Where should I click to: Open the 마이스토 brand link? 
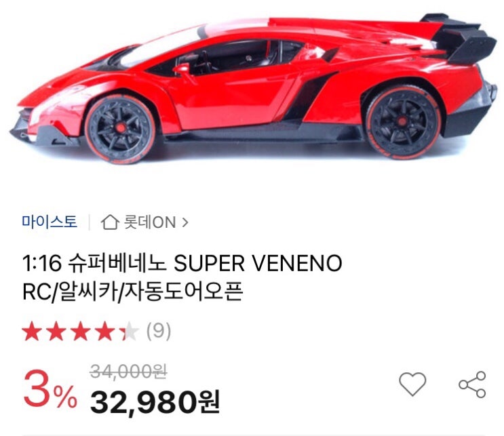[50, 222]
